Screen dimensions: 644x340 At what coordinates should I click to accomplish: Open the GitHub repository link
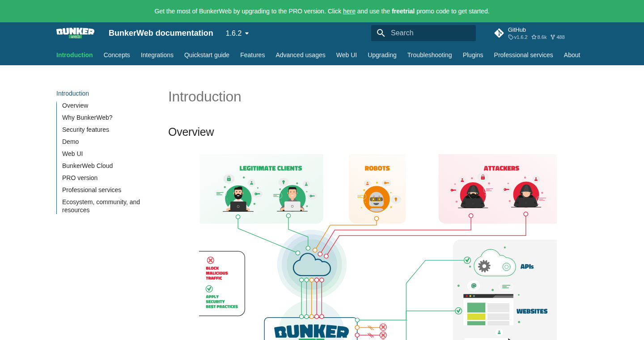[x=530, y=33]
